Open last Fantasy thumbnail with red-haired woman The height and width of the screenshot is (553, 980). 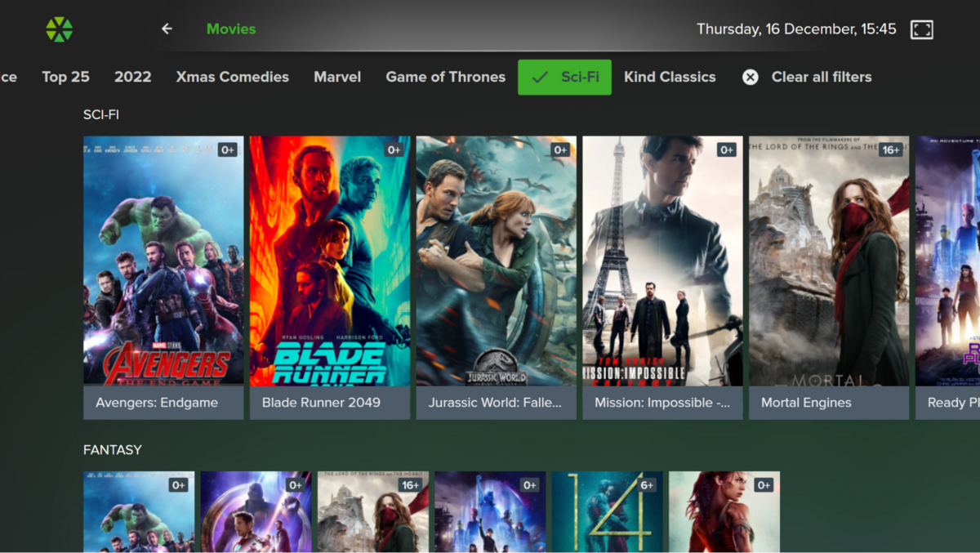(x=724, y=512)
